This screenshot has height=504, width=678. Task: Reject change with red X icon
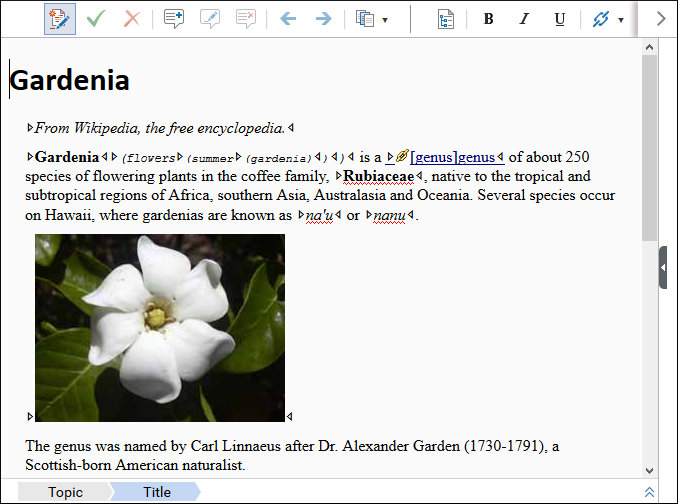(x=131, y=19)
